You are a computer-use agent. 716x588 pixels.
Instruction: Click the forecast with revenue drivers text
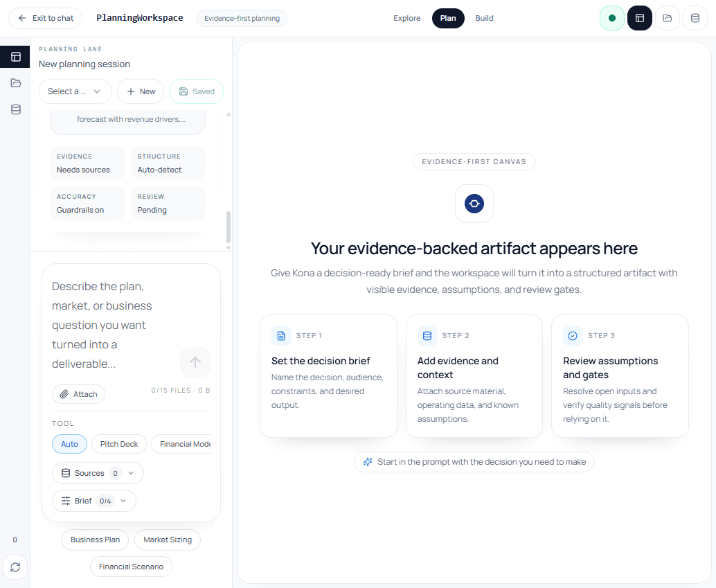point(131,119)
